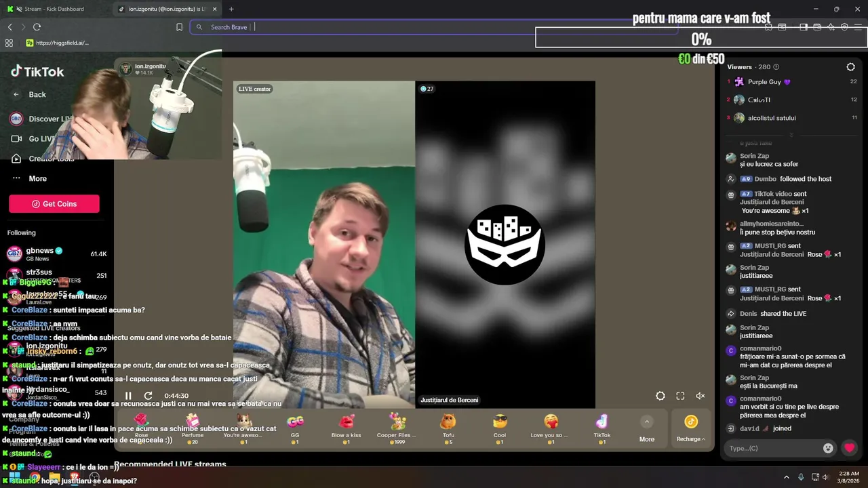Close the ion.izgonitu TikTok tab
Screen dimensions: 868x488
click(214, 9)
